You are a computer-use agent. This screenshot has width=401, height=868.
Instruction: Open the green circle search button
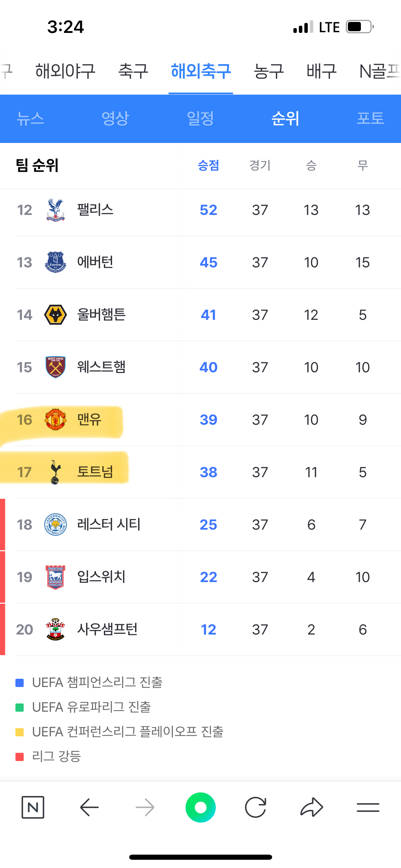200,807
